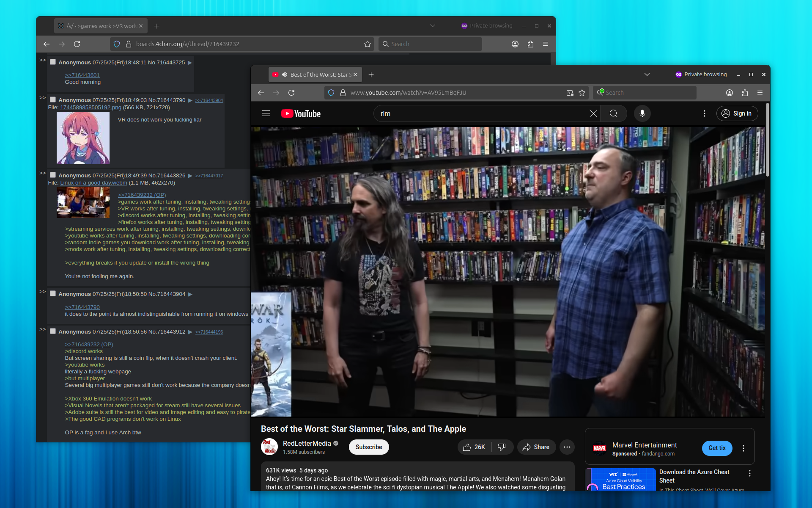Open the Azure Best Practices video thumbnail

coord(621,479)
